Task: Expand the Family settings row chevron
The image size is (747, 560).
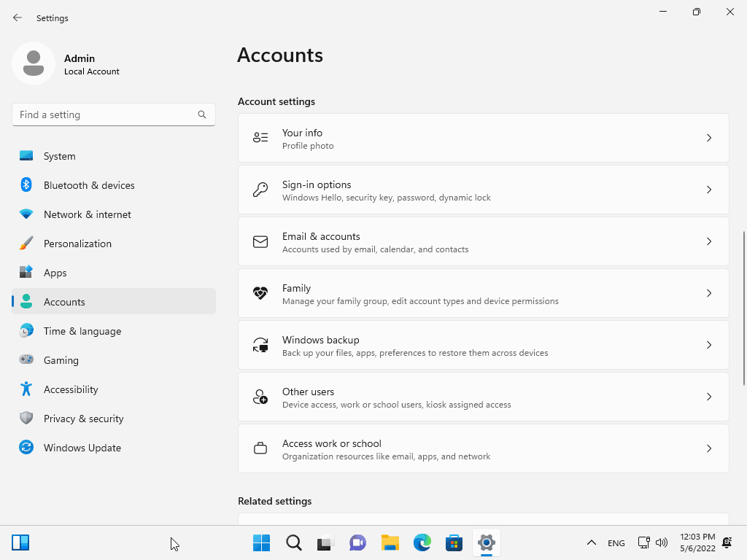Action: point(708,293)
